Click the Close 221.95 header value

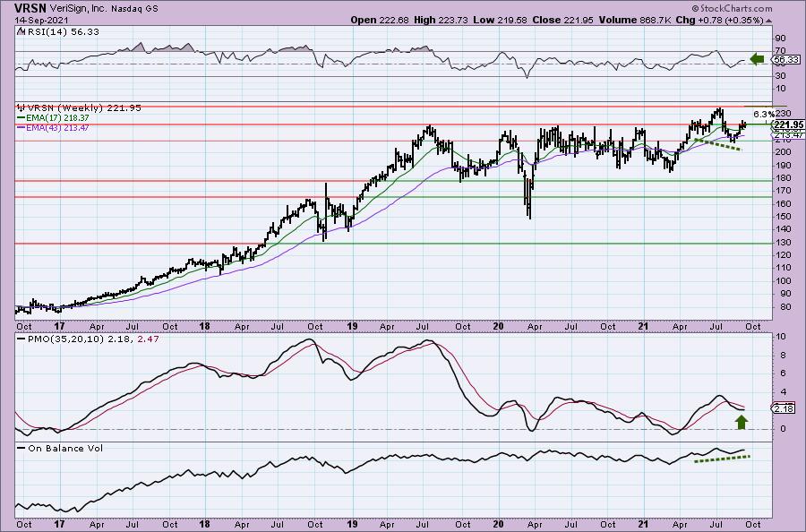[563, 20]
